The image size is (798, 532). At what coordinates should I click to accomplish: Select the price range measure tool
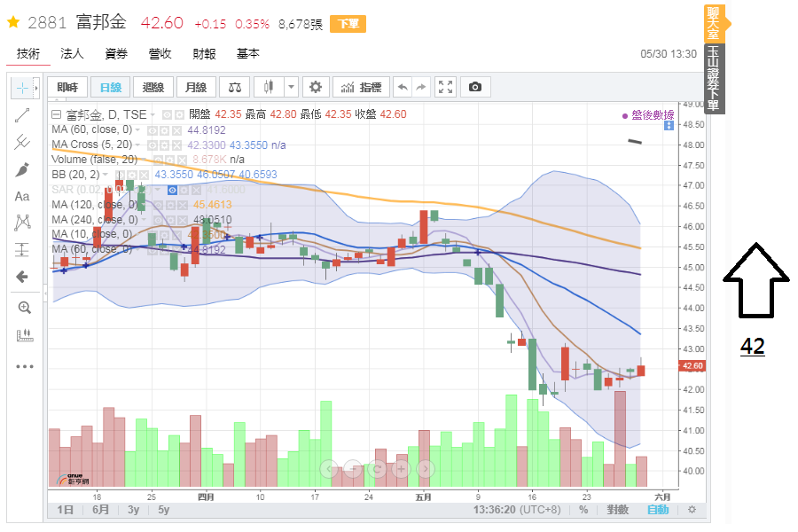coord(22,249)
